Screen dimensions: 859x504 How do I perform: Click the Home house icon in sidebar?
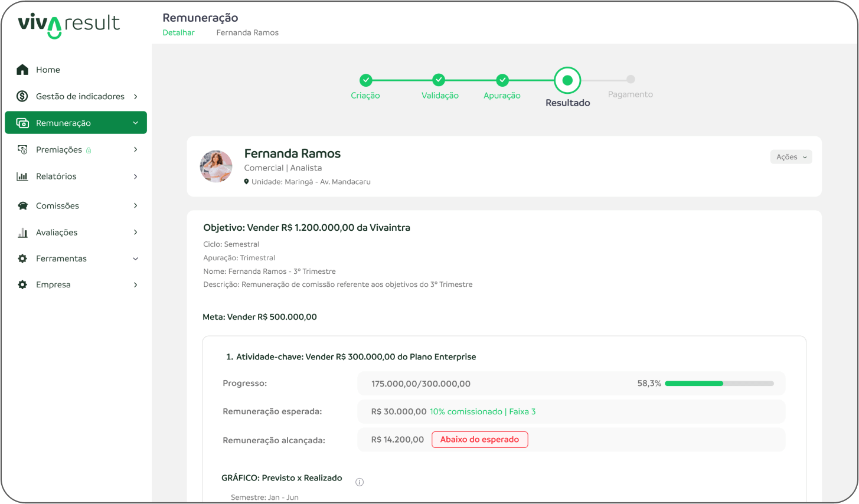[22, 70]
